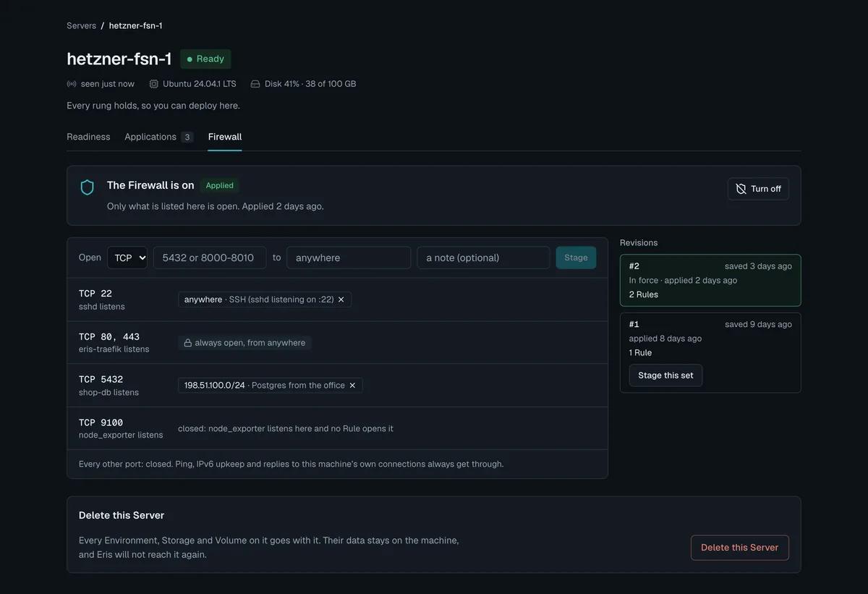Turn off the firewall
The width and height of the screenshot is (868, 594).
[758, 189]
